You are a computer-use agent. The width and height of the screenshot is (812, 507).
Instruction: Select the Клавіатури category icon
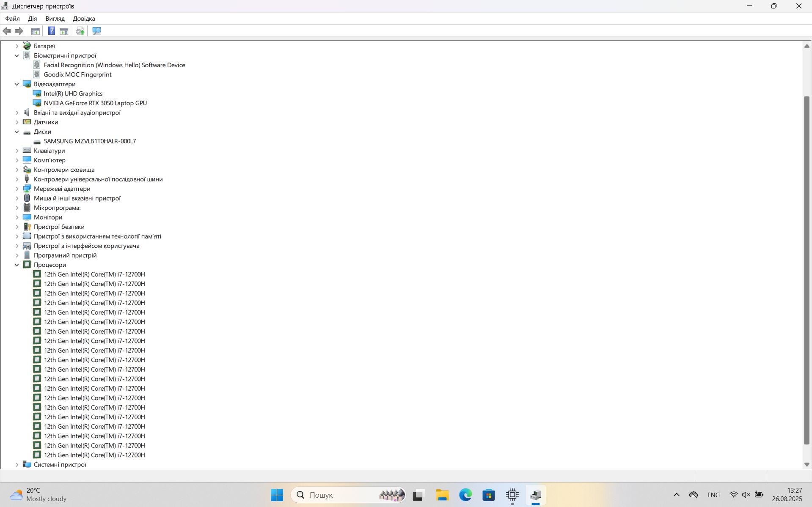27,151
